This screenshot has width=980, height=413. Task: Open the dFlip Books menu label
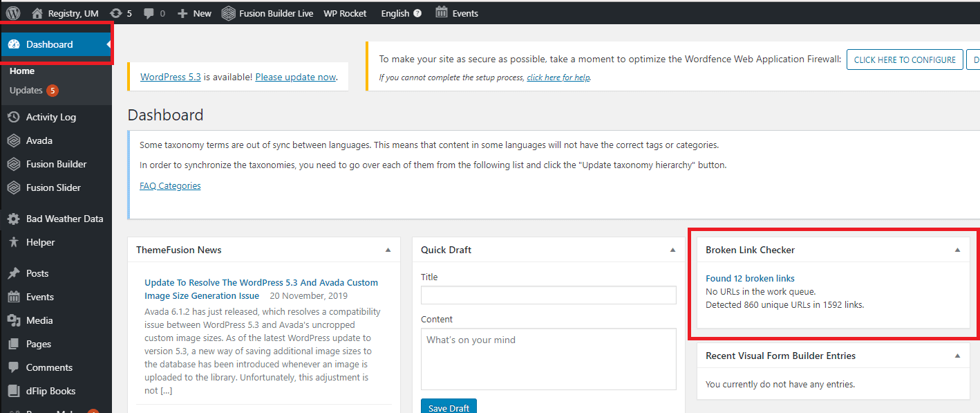pos(51,391)
